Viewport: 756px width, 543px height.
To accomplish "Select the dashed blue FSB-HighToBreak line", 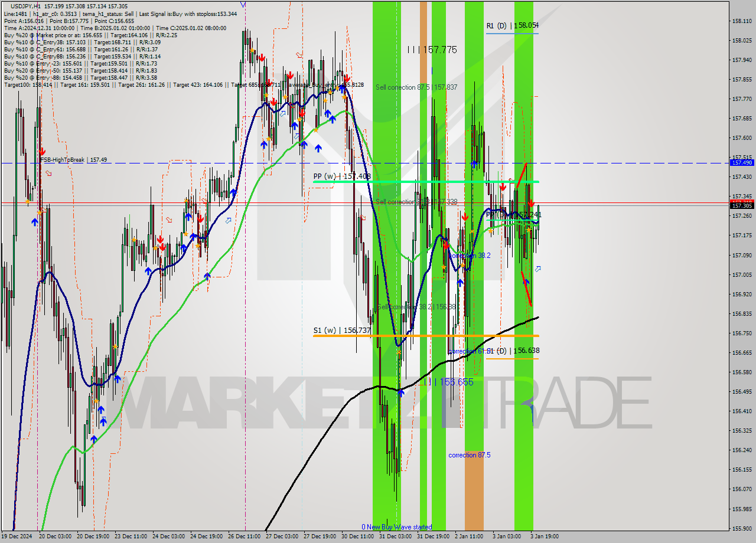I will (365, 163).
